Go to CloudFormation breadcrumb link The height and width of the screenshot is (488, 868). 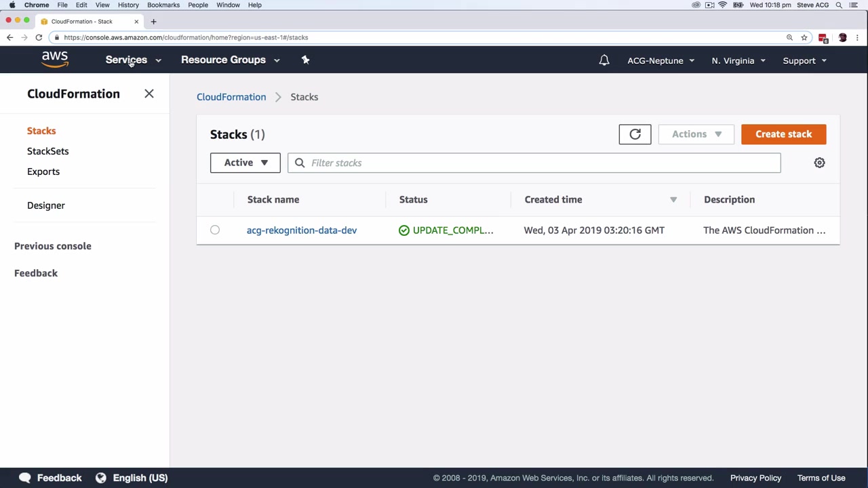pyautogui.click(x=231, y=97)
